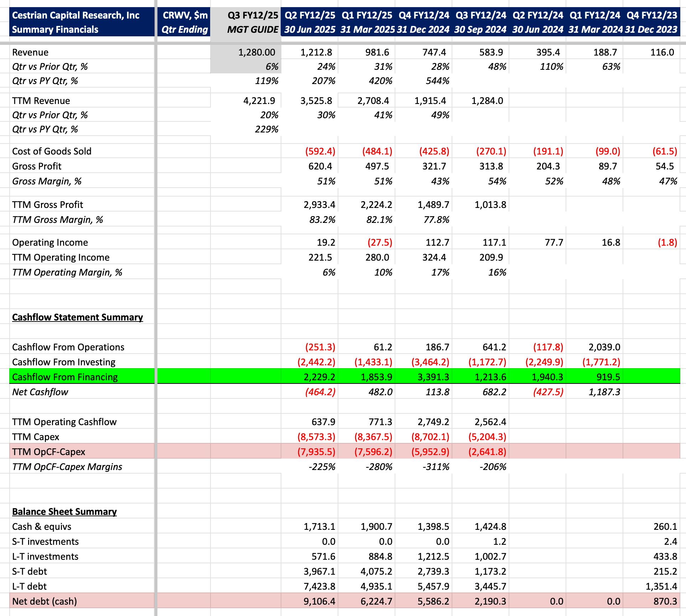Click the Operating Income value (27.5)

(379, 242)
